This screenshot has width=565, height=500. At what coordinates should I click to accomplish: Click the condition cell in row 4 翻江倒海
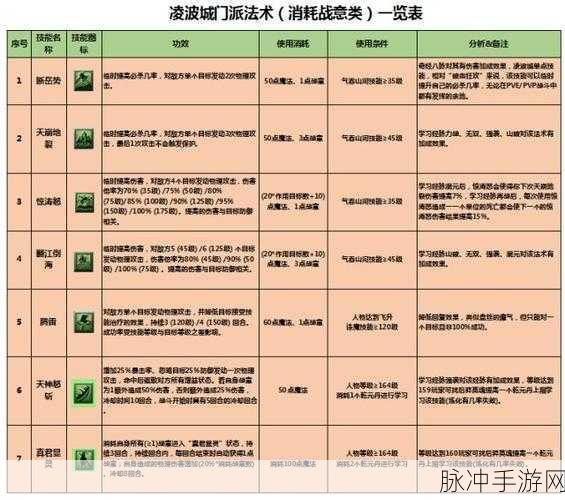tap(372, 259)
